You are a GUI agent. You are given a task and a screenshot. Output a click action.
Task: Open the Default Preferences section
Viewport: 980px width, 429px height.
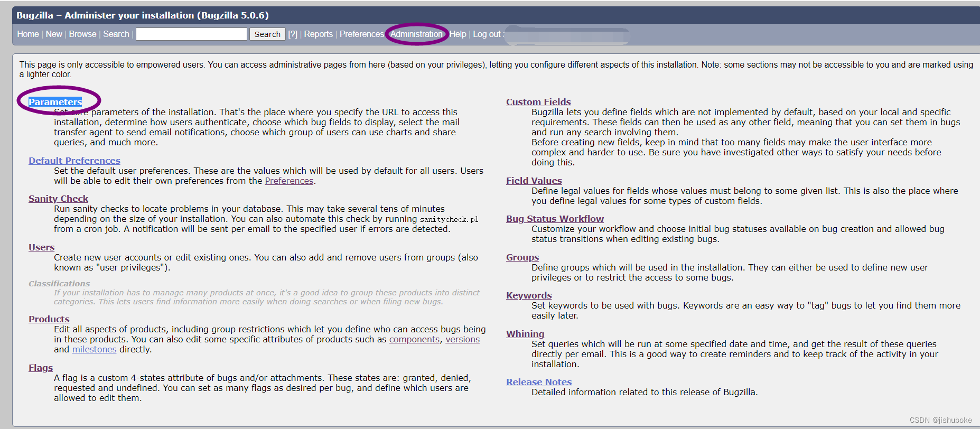click(74, 161)
